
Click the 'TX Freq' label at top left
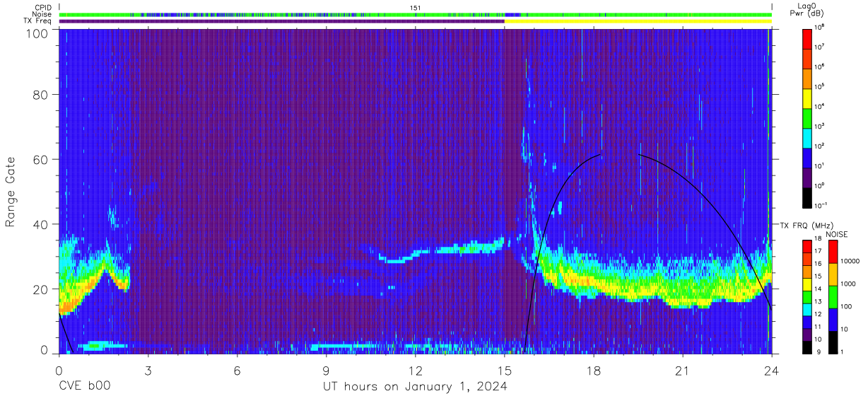(x=37, y=21)
